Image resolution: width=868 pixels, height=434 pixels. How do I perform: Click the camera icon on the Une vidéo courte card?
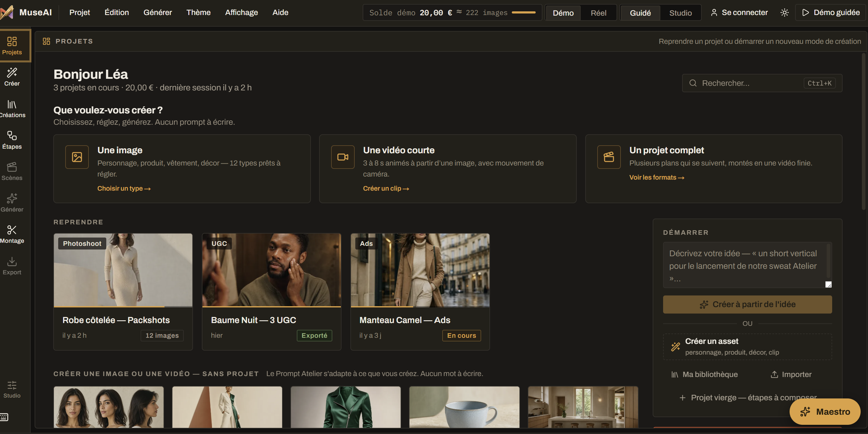(x=343, y=157)
